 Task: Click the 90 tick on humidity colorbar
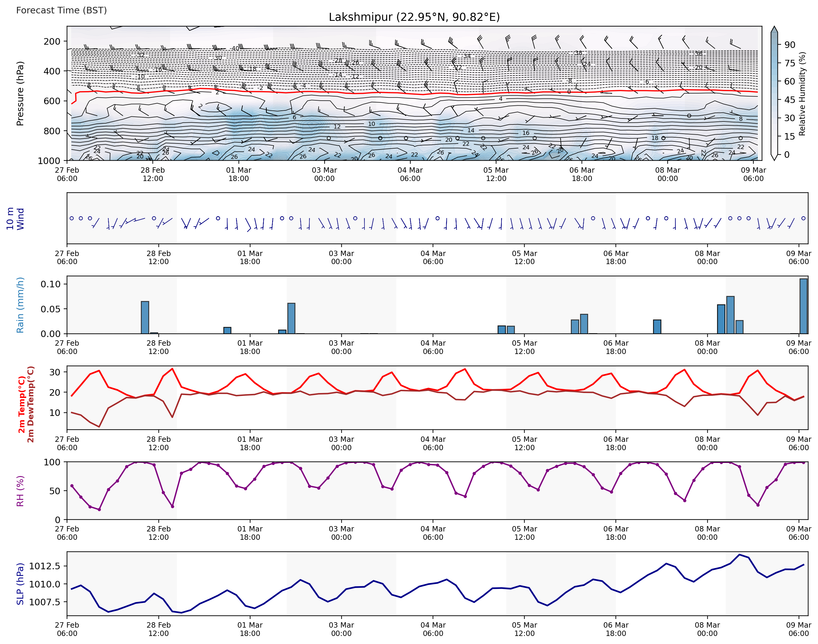(789, 45)
